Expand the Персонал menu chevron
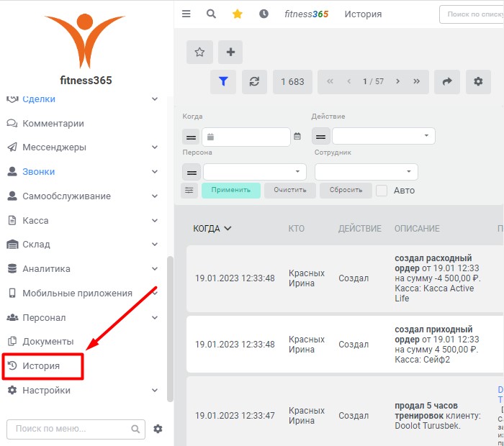This screenshot has height=446, width=504. 155,317
